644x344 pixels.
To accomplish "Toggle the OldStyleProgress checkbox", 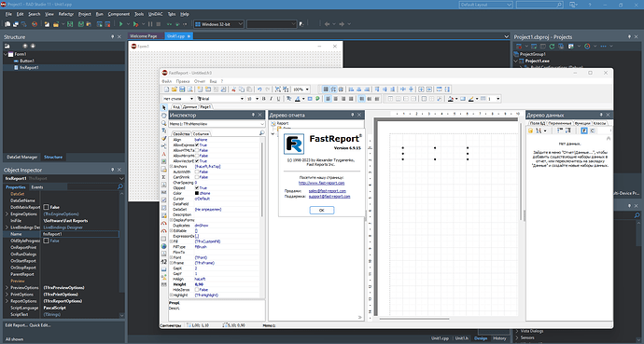I will tap(46, 241).
